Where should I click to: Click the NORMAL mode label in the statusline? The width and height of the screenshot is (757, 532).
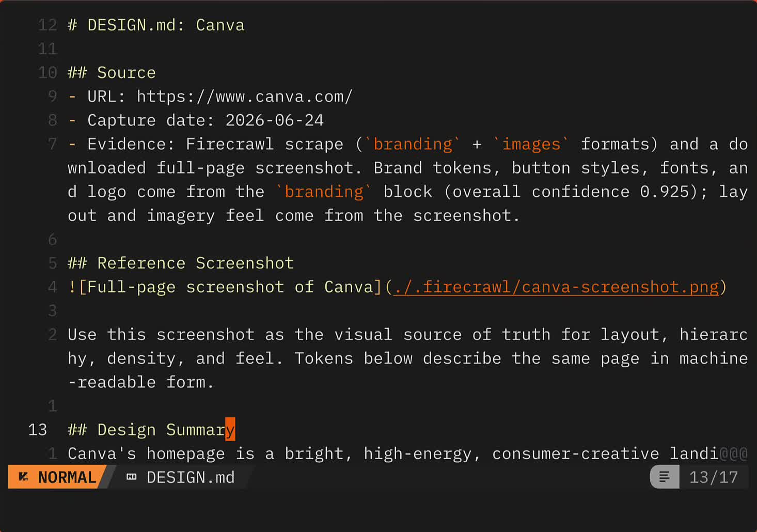click(x=67, y=477)
